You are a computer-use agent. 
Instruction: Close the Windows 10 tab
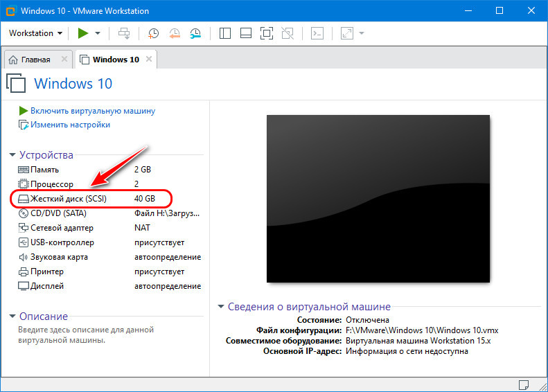[149, 59]
